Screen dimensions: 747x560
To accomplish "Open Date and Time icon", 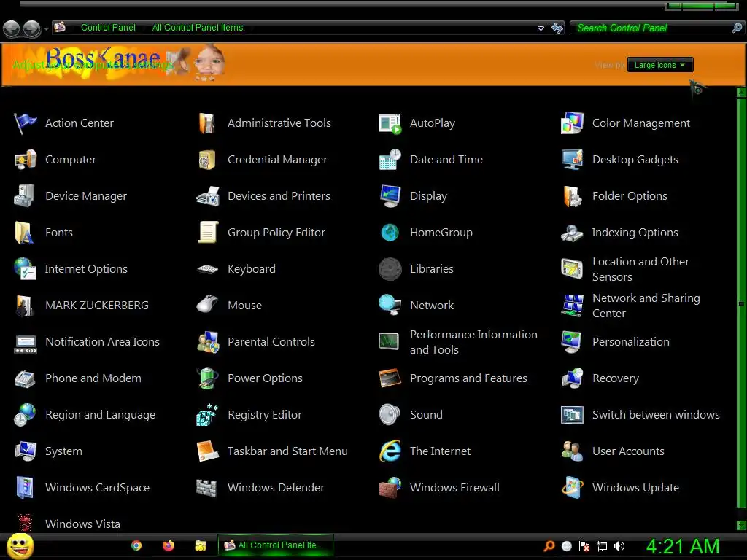I will click(x=390, y=160).
